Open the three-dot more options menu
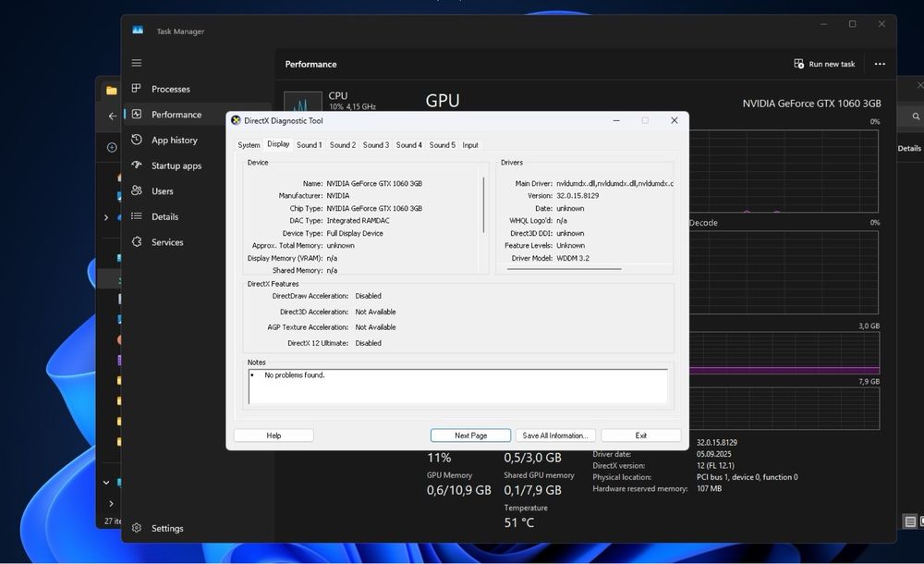This screenshot has width=924, height=564. coord(880,64)
